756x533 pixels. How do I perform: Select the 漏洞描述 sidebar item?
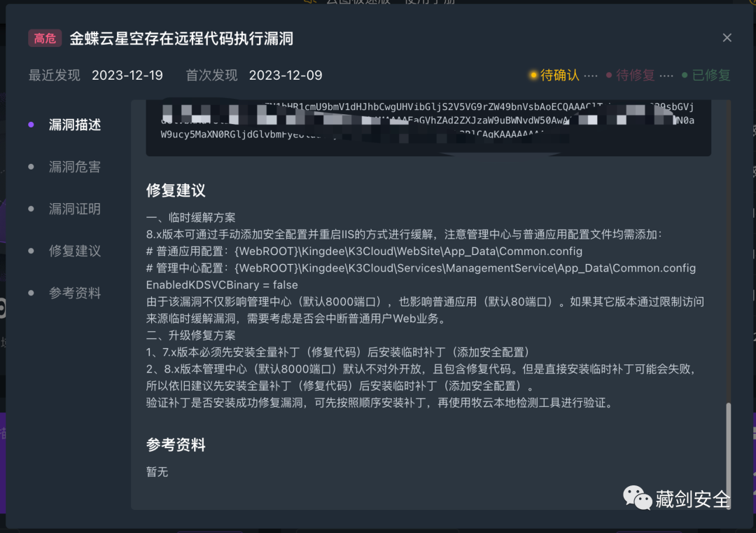[75, 125]
